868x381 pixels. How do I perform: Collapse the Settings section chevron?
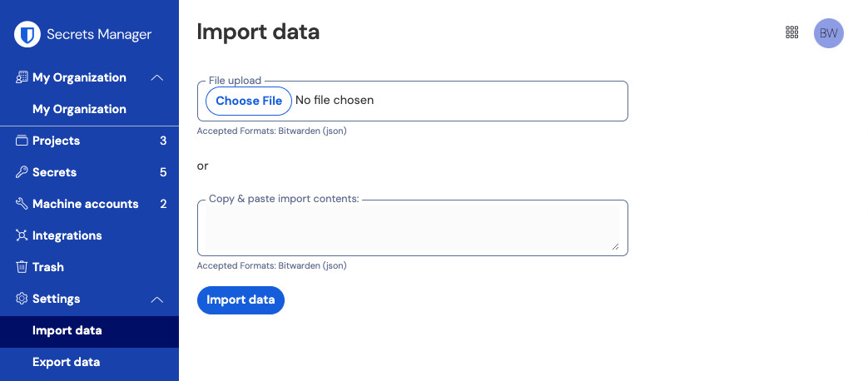pyautogui.click(x=156, y=299)
